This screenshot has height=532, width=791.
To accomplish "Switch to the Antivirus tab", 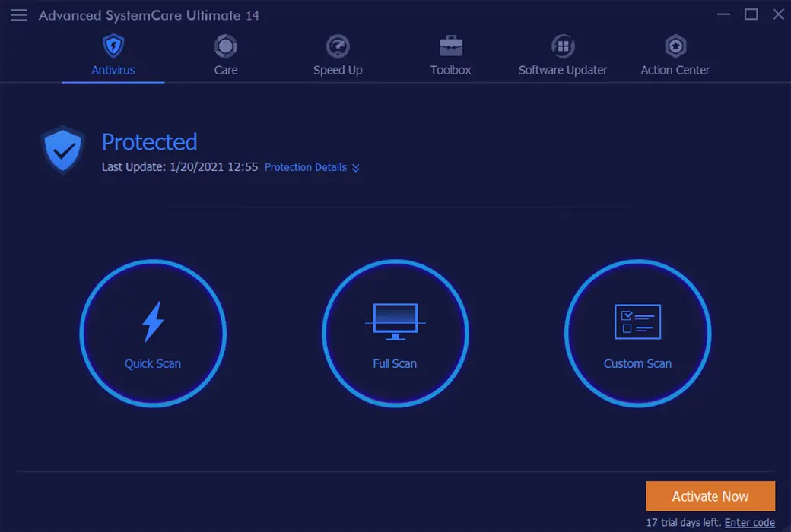I will point(113,57).
